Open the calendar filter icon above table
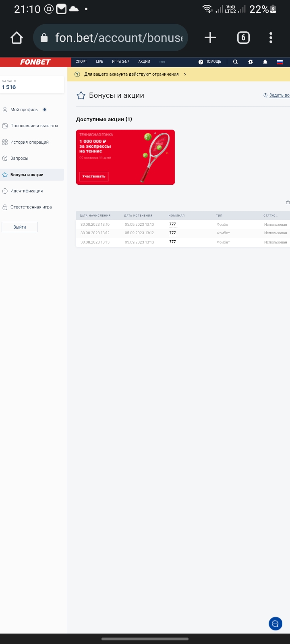 (x=288, y=202)
